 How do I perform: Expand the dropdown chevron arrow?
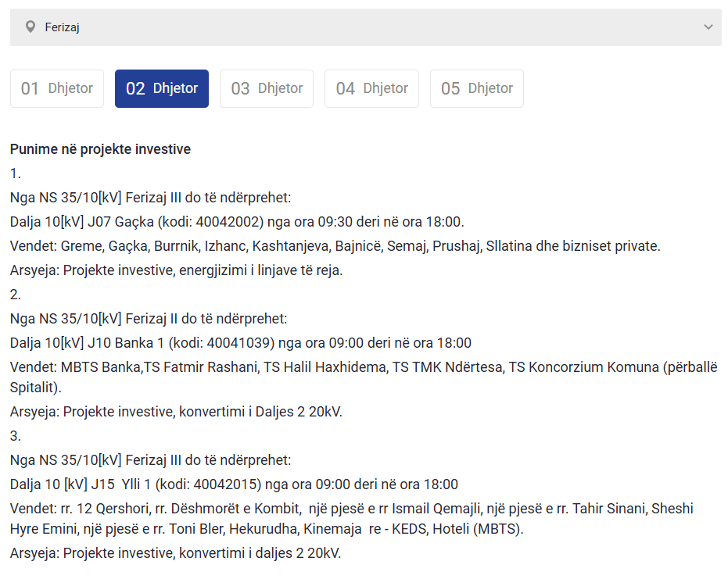coord(708,27)
